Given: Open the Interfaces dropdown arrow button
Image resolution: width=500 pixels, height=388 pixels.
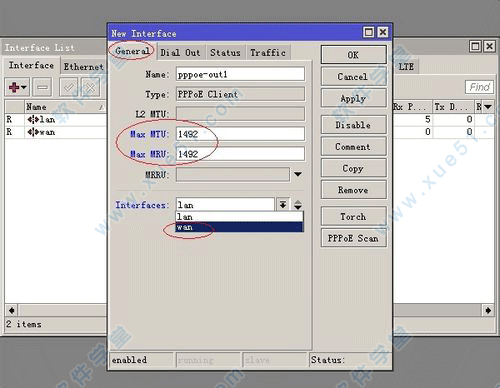Looking at the screenshot, I should pos(283,204).
